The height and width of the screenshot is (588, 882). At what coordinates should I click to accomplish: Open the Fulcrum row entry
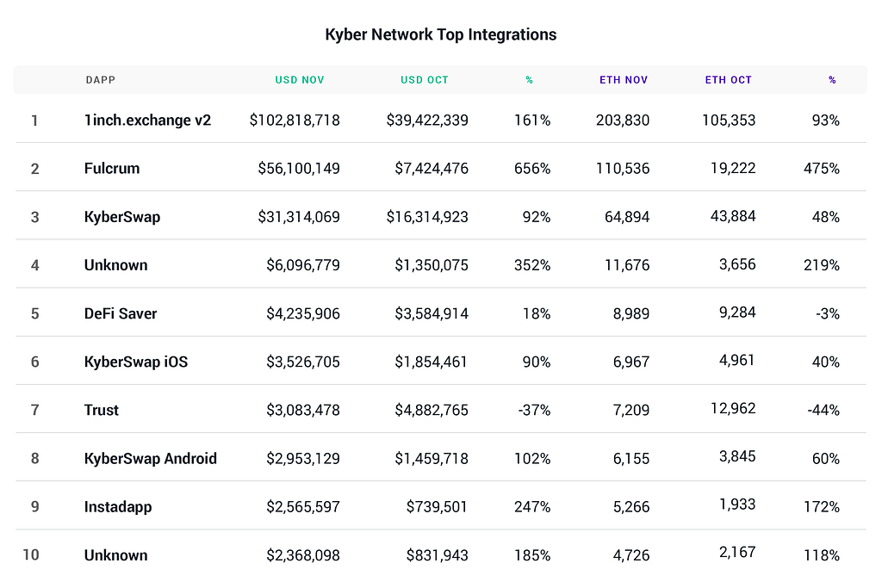coord(112,168)
